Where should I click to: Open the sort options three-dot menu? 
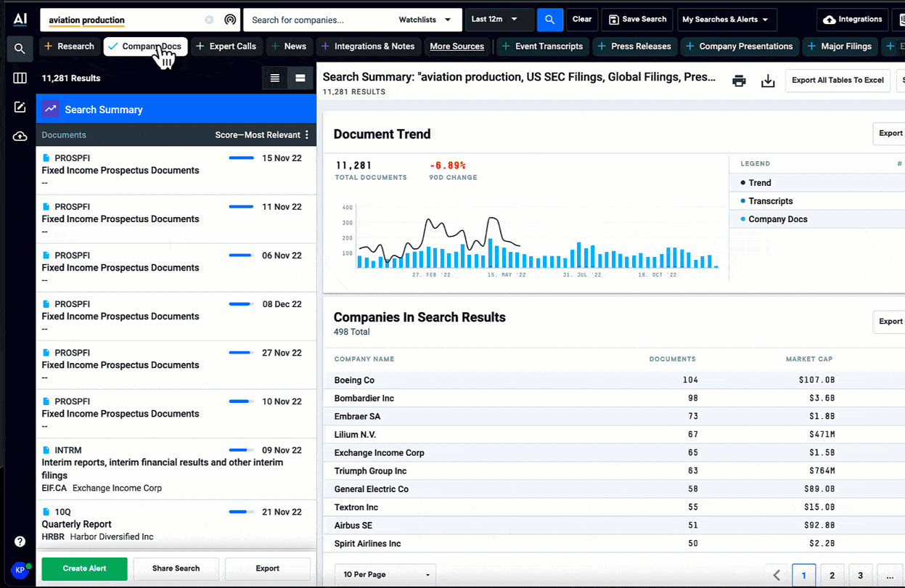pos(307,134)
